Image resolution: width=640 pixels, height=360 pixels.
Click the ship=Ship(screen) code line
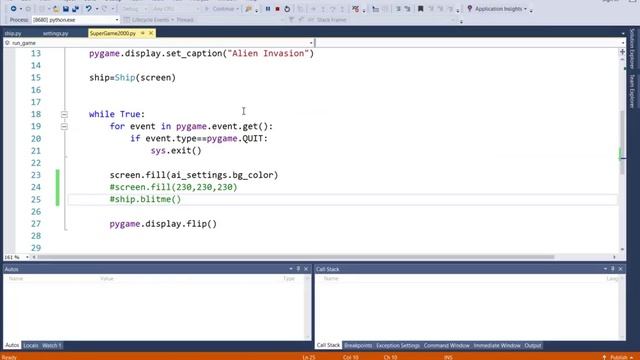tap(132, 78)
